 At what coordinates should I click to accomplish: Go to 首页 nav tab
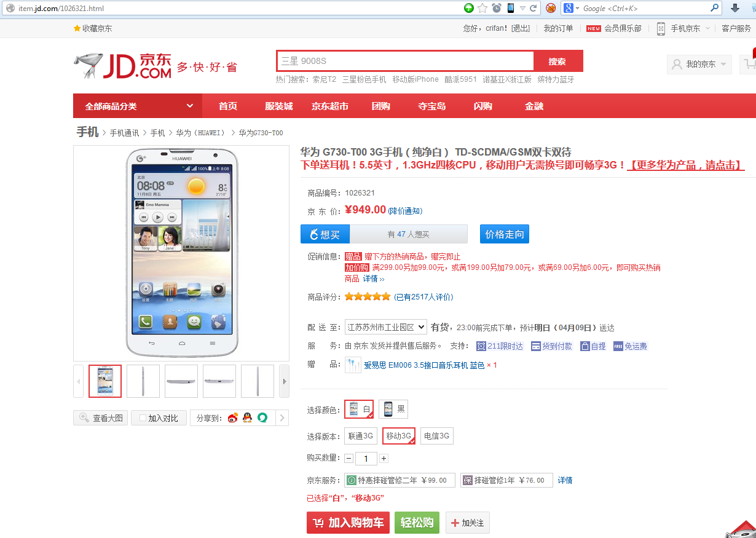(228, 106)
